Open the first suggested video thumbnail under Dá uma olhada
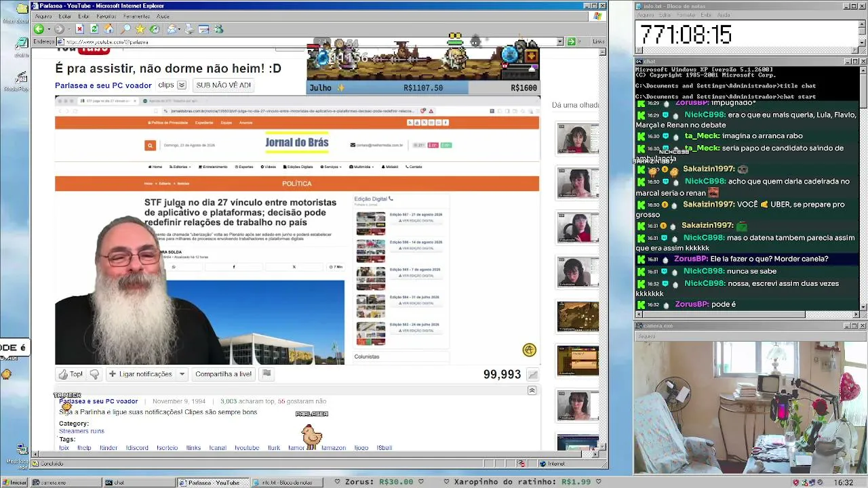The width and height of the screenshot is (868, 488). click(x=578, y=139)
